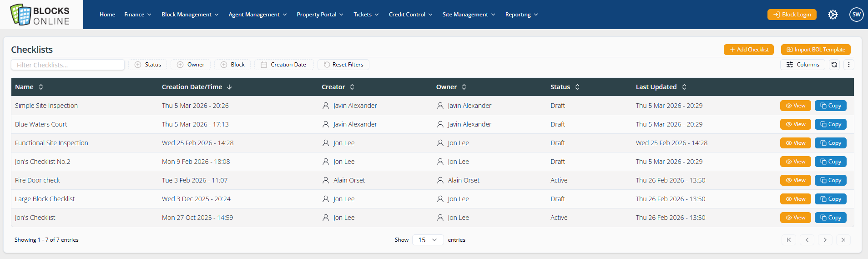Click the Add Checklist button
The width and height of the screenshot is (868, 259).
point(748,50)
